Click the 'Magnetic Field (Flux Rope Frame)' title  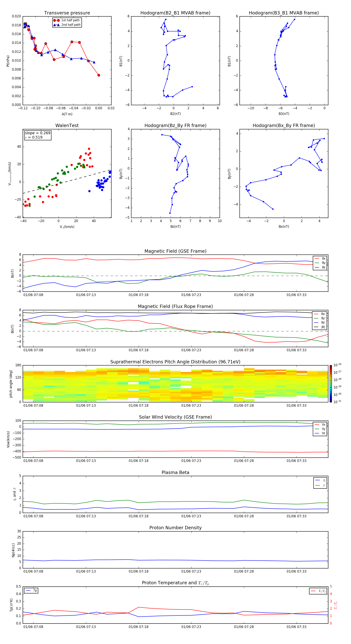(175, 307)
